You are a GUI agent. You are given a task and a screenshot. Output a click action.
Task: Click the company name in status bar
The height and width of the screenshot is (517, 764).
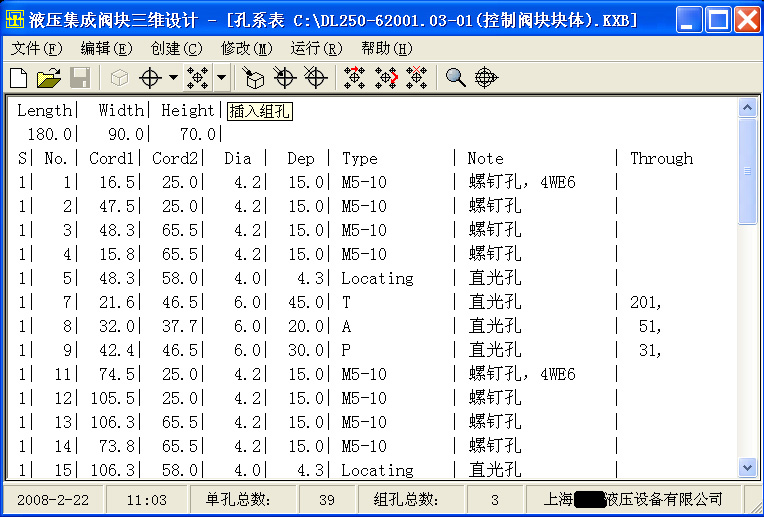(x=632, y=499)
